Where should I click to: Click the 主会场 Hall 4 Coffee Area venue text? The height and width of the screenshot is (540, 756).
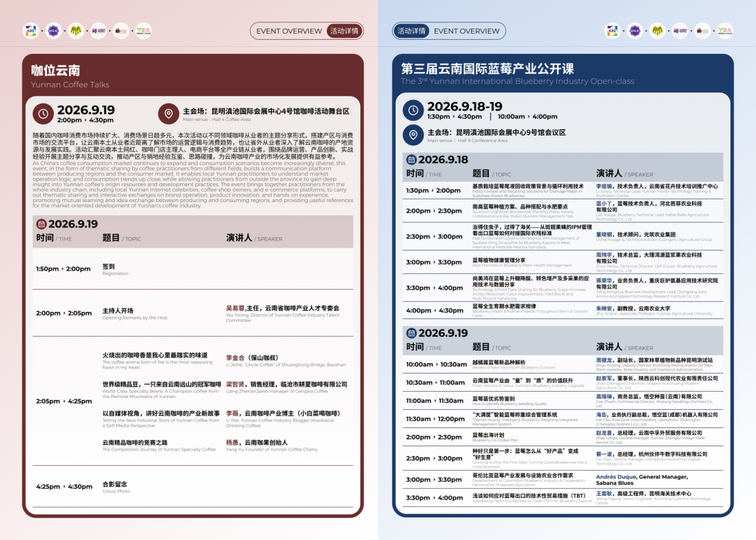266,114
